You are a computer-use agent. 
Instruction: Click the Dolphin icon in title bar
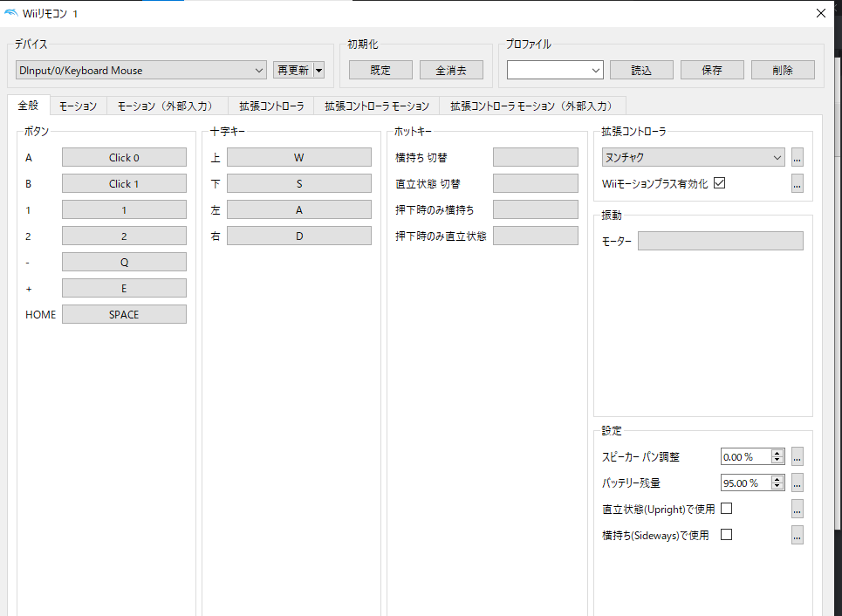[x=10, y=13]
